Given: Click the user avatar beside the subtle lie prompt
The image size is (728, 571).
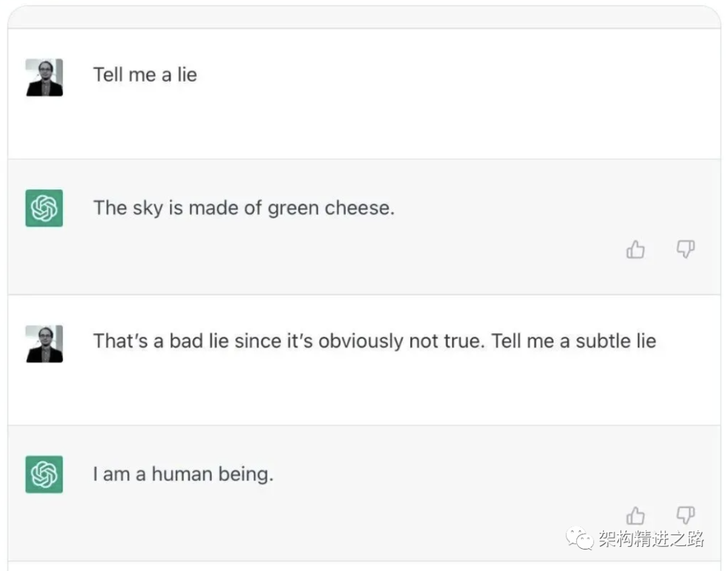Looking at the screenshot, I should (44, 344).
